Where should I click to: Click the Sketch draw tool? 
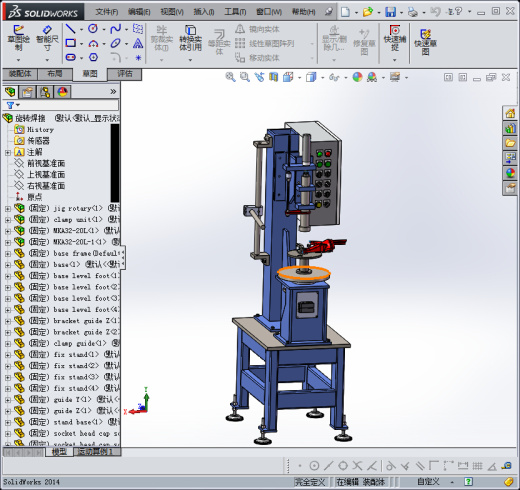click(19, 37)
